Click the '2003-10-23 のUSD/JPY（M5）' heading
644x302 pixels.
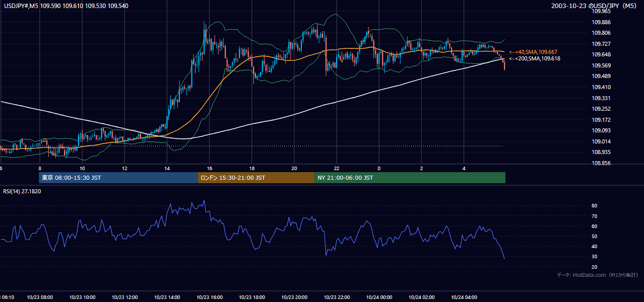click(x=595, y=6)
